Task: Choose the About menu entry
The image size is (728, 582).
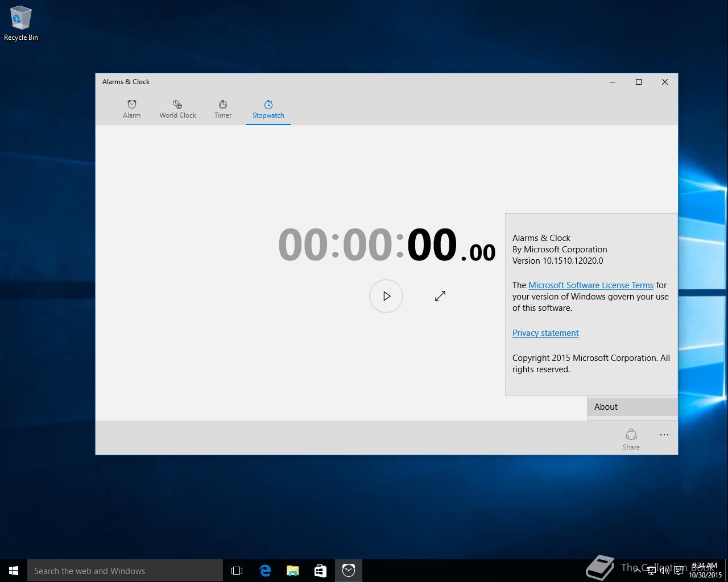Action: 632,407
